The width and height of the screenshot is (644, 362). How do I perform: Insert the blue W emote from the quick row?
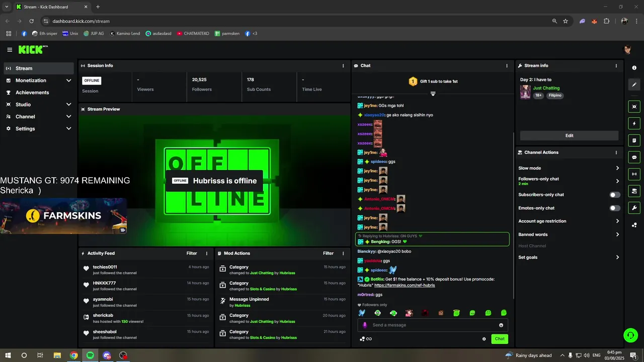(362, 313)
